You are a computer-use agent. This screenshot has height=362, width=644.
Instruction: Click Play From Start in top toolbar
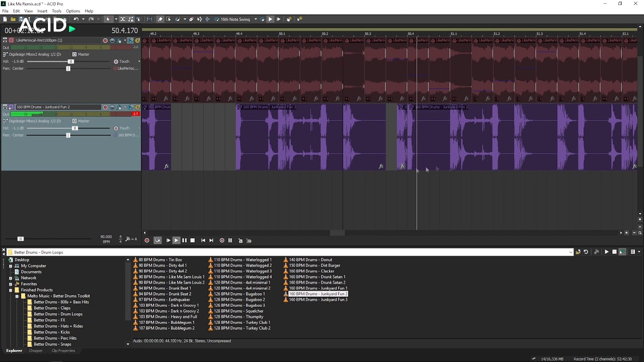pyautogui.click(x=278, y=19)
